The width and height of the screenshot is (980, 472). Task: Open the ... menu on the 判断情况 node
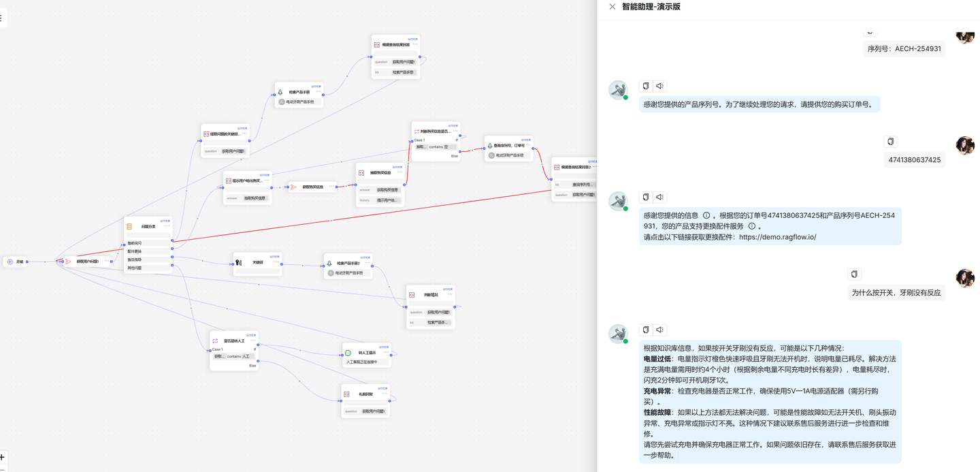[450, 294]
